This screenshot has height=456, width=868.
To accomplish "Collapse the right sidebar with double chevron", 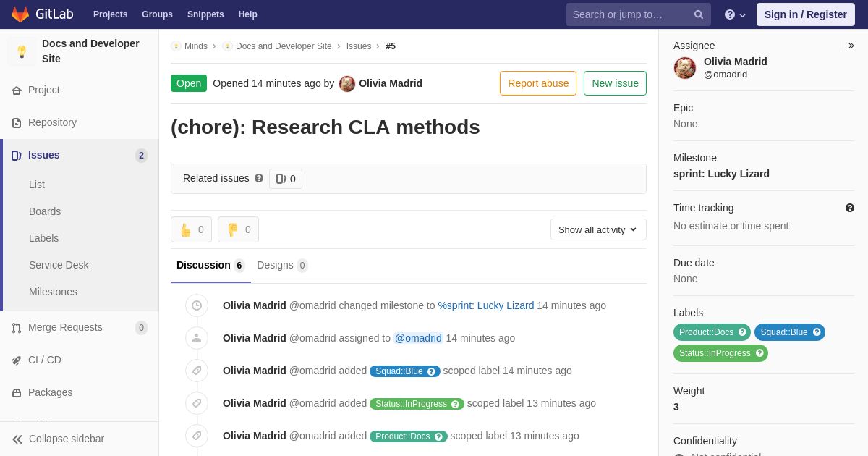I will [851, 46].
